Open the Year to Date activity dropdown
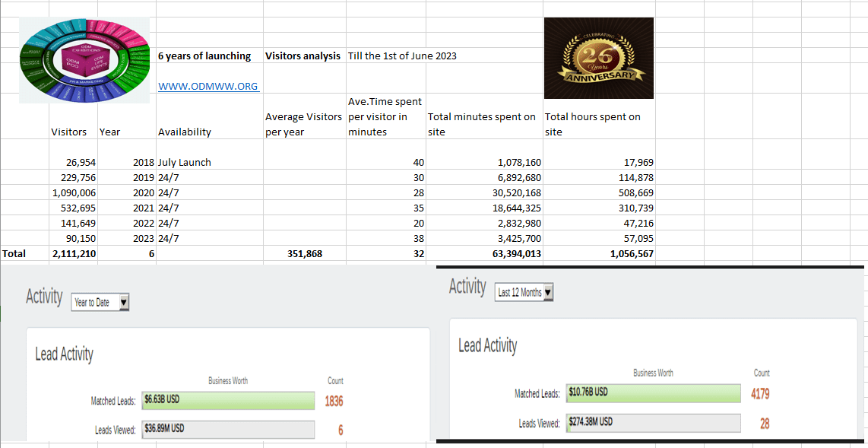 100,303
